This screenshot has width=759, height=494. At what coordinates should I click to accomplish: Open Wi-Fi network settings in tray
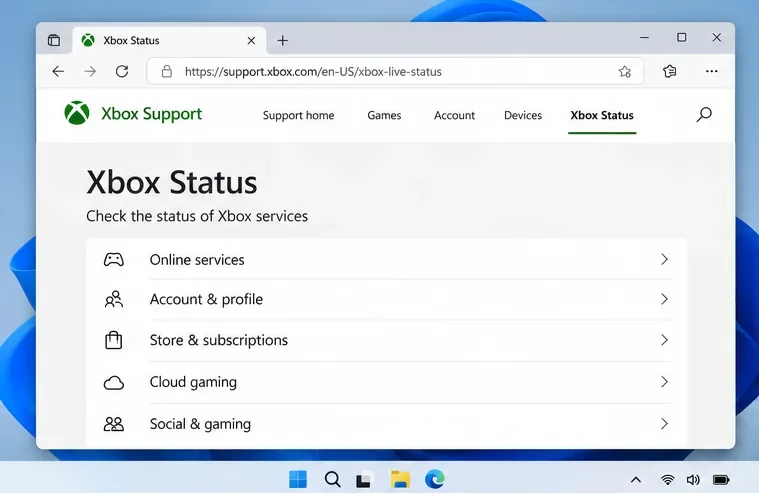pos(668,479)
